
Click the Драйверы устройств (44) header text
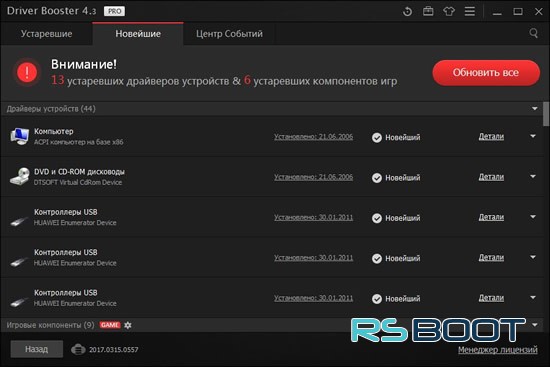click(x=51, y=109)
